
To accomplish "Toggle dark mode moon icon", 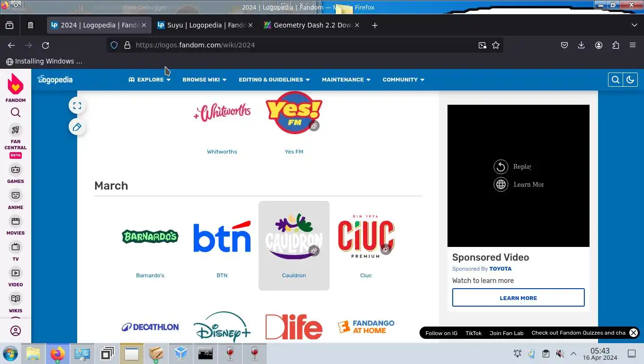I will tap(630, 80).
